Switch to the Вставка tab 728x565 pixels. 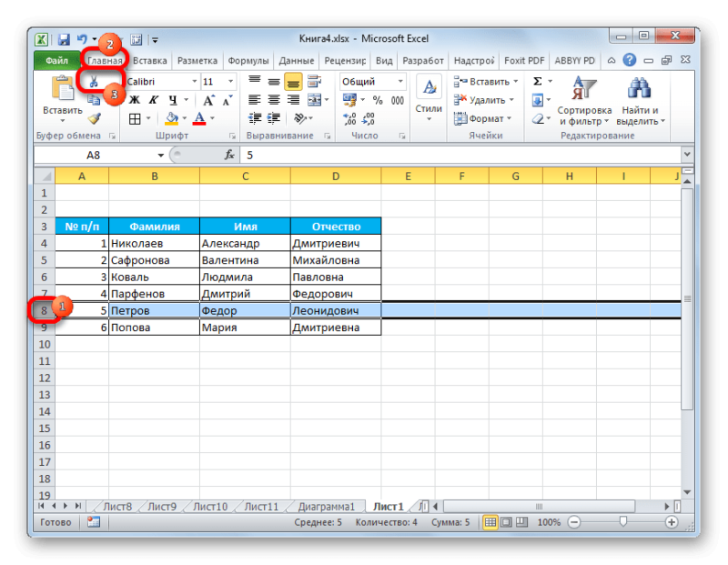[x=149, y=61]
